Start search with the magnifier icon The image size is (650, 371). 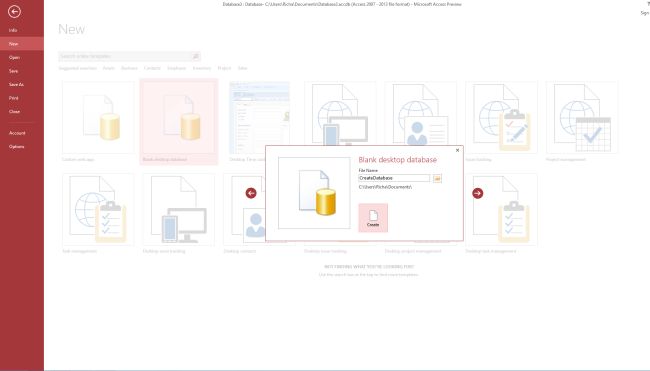coord(196,56)
